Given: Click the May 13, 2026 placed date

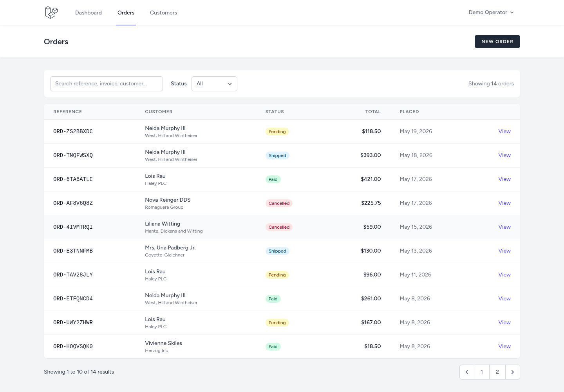Looking at the screenshot, I should click(416, 251).
